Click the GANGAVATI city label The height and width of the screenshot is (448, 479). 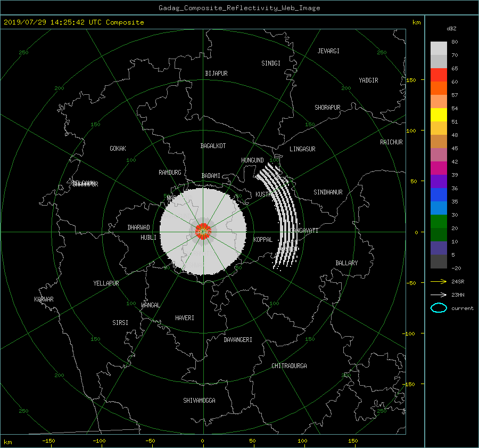[x=304, y=231]
